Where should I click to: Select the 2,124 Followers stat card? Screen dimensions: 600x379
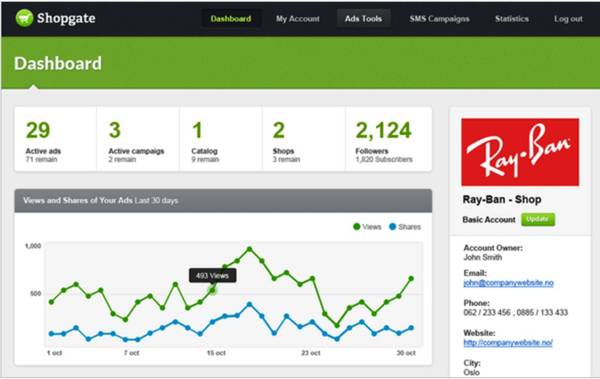point(389,139)
